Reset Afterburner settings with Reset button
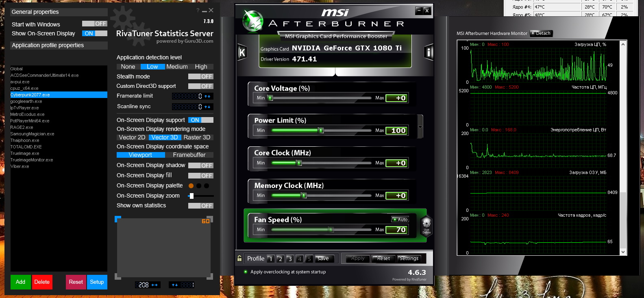Viewport: 644px width, 298px height. click(x=383, y=259)
